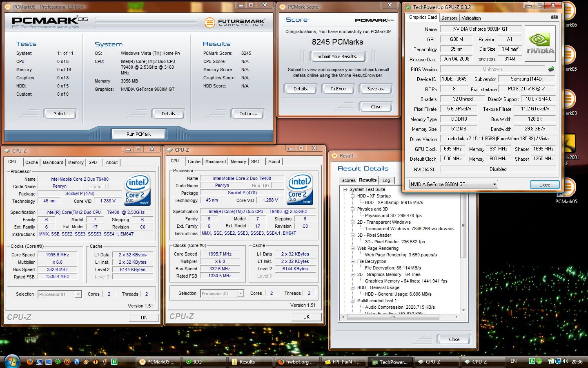Viewport: 588px width, 368px height.
Task: Open the 3DMark2001 SE desktop icon
Action: pyautogui.click(x=569, y=149)
